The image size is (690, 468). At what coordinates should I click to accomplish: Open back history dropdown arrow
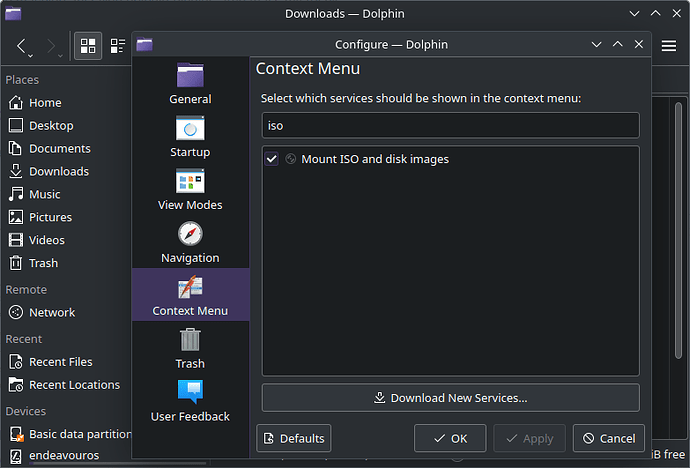(30, 56)
